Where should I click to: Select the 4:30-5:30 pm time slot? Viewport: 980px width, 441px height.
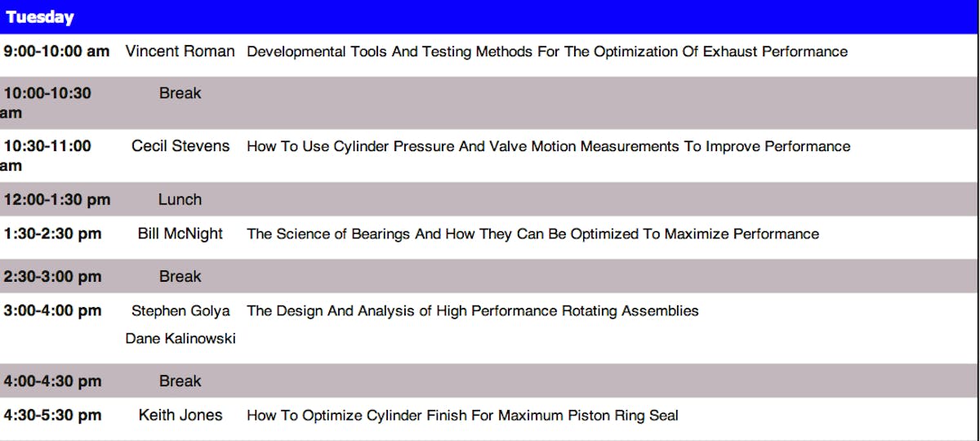click(53, 415)
